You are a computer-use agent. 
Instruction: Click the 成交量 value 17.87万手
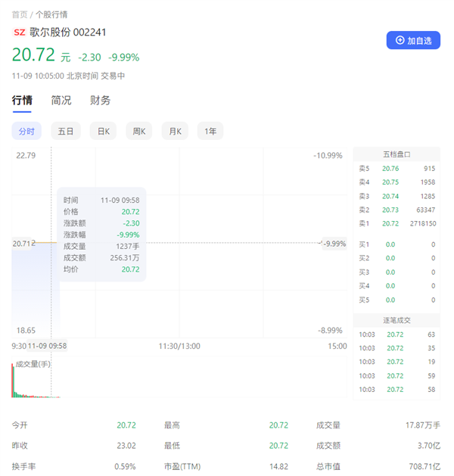coord(423,425)
